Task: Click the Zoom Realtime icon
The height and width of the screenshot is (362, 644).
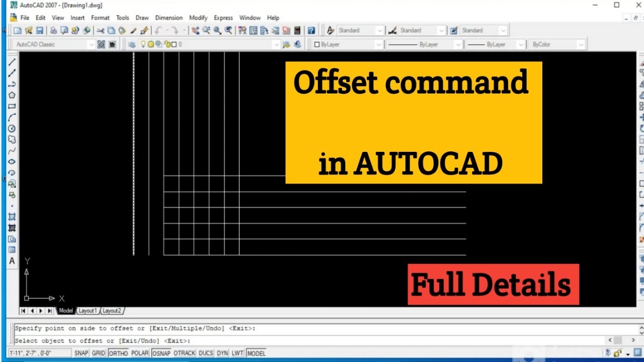Action: [206, 30]
